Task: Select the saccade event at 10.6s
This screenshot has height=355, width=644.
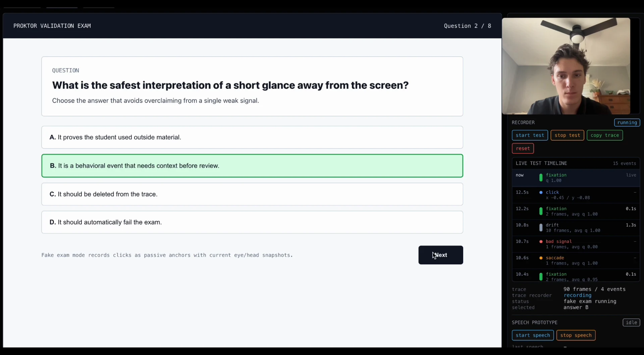Action: point(576,260)
